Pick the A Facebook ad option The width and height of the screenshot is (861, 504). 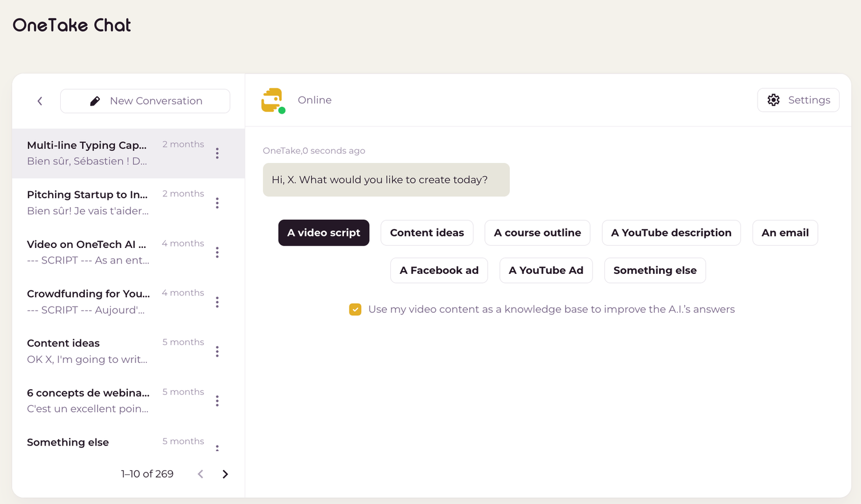coord(439,270)
